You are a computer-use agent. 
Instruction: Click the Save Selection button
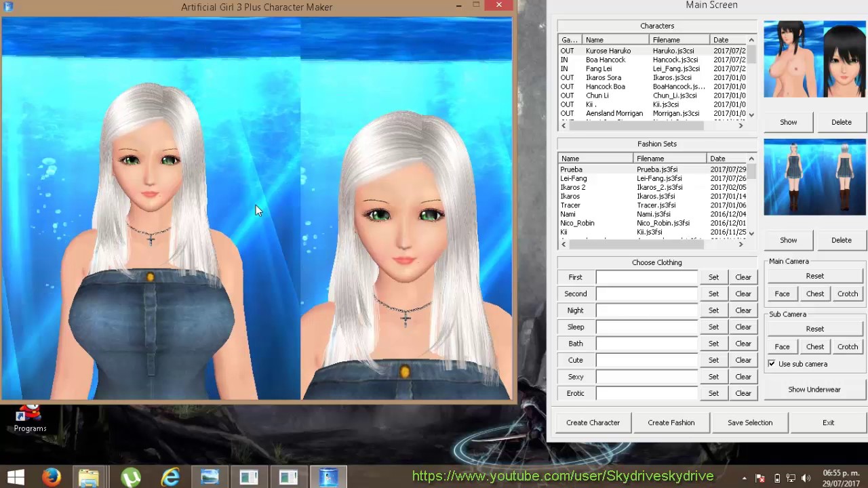(x=750, y=422)
